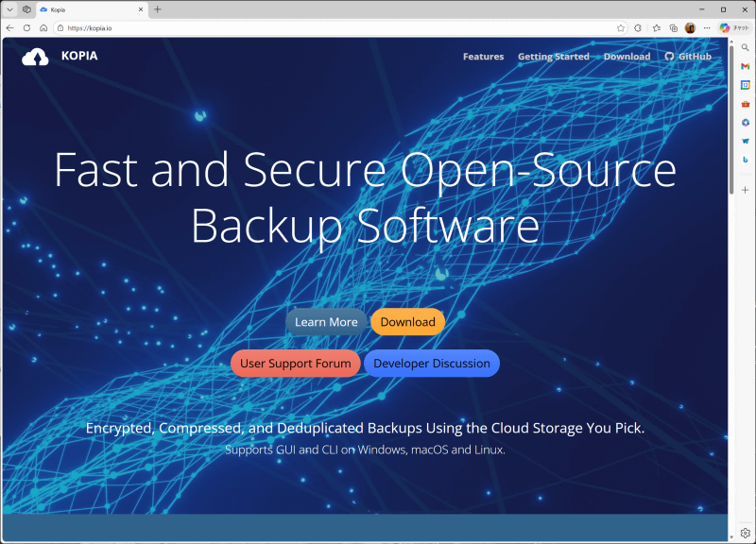Open the collections icon in toolbar

(x=674, y=28)
